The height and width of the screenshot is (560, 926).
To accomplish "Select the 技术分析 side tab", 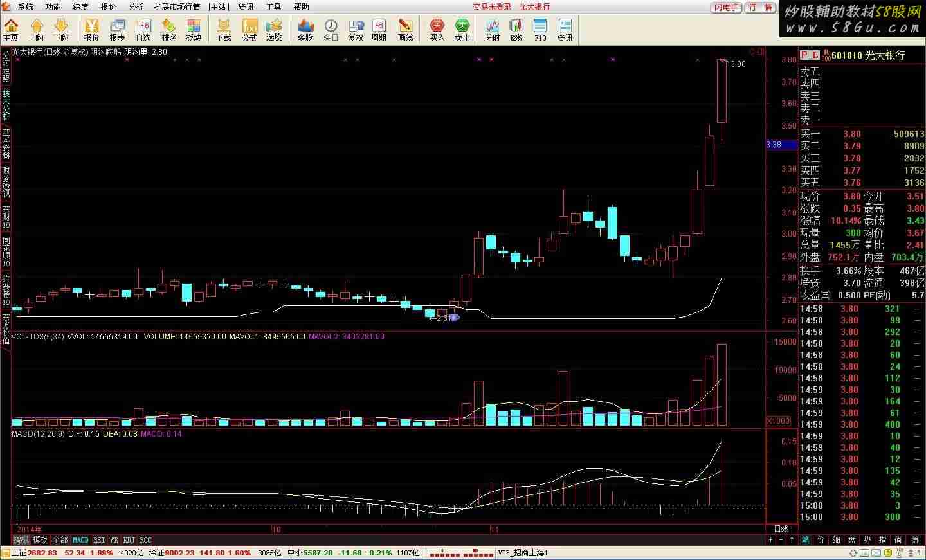I will [6, 105].
